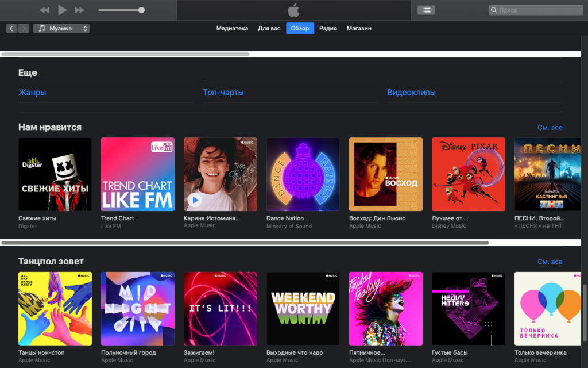Click См. все for Танцпол зовет
The image size is (588, 368).
(550, 262)
